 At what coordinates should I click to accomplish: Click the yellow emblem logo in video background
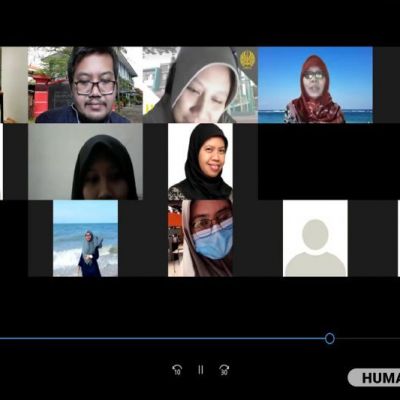247,59
